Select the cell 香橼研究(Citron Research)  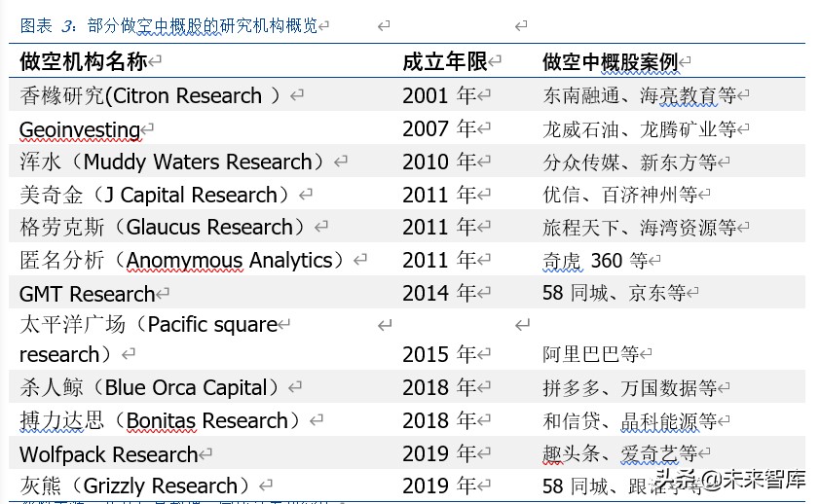click(150, 95)
